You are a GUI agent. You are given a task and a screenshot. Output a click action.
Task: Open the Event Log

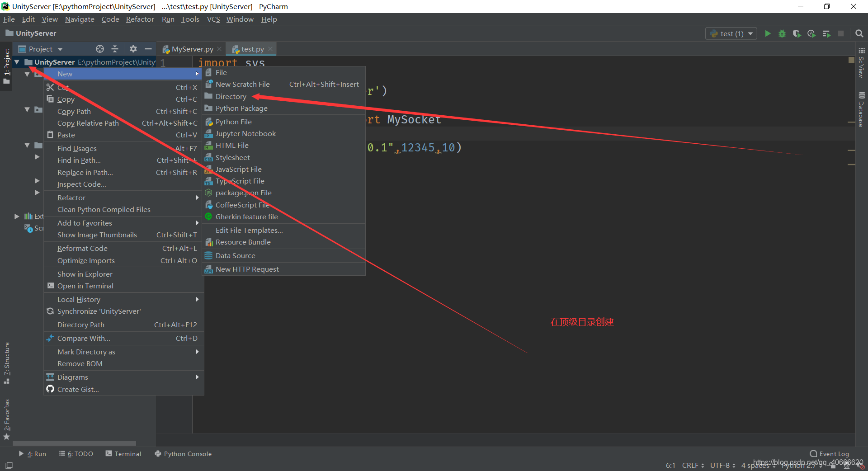tap(830, 454)
